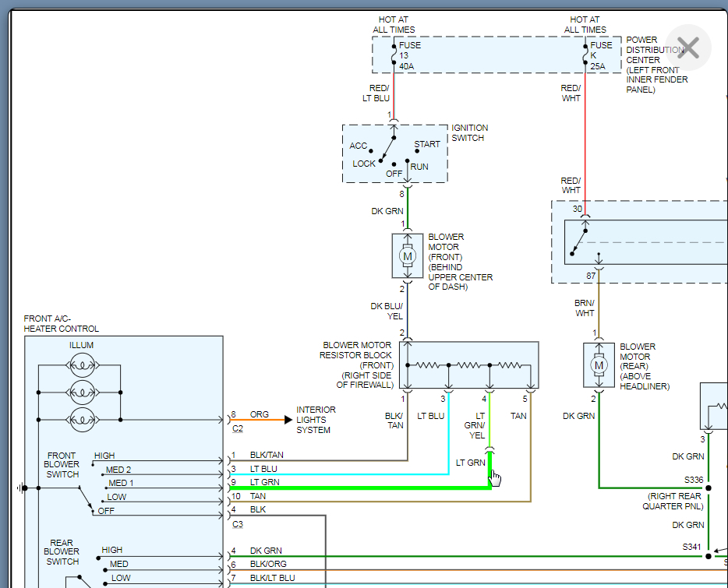Viewport: 728px width, 588px height.
Task: Close the wiring diagram with the X button
Action: click(x=688, y=48)
